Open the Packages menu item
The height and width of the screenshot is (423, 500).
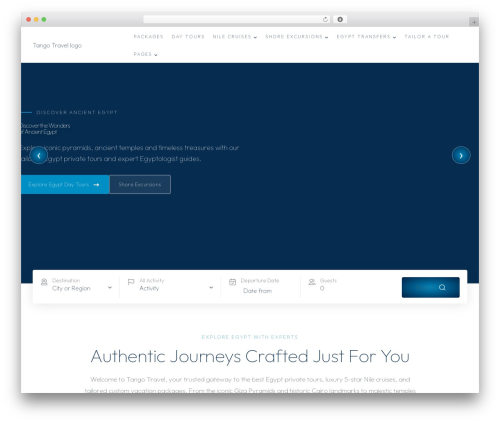148,37
